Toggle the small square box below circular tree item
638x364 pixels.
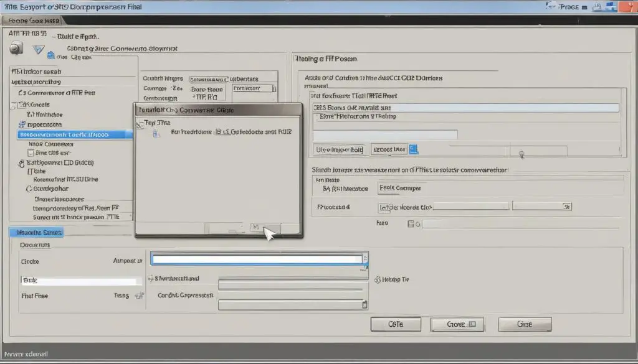[x=30, y=172]
